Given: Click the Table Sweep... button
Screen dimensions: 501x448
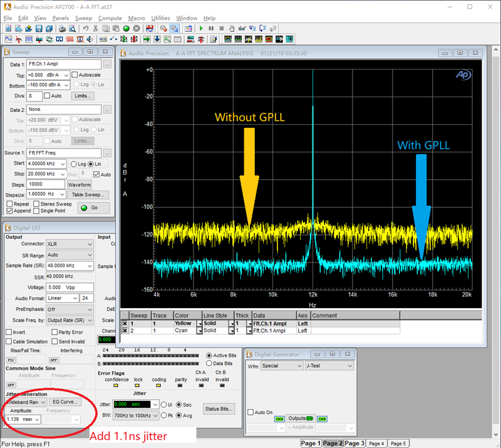Looking at the screenshot, I should point(88,195).
